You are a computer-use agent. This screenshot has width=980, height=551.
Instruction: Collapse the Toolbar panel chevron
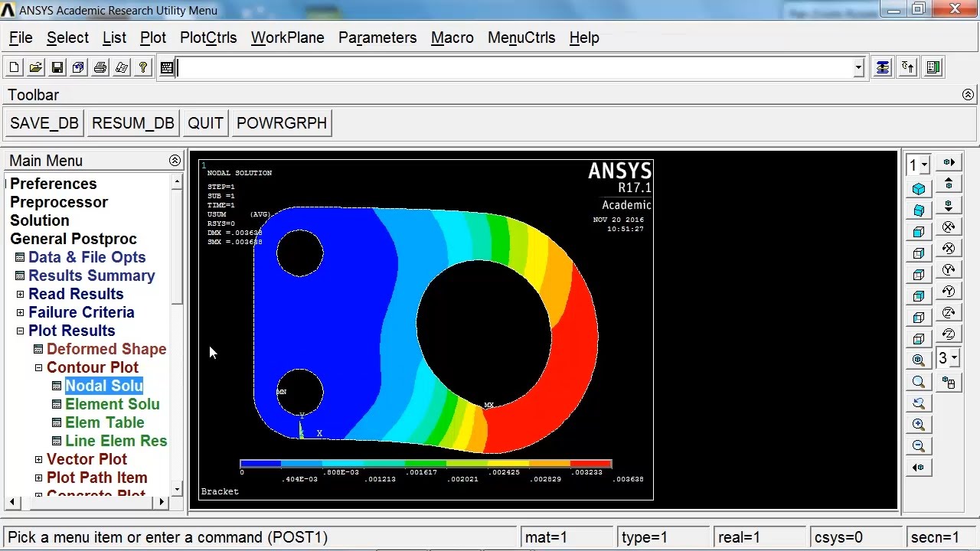tap(968, 95)
